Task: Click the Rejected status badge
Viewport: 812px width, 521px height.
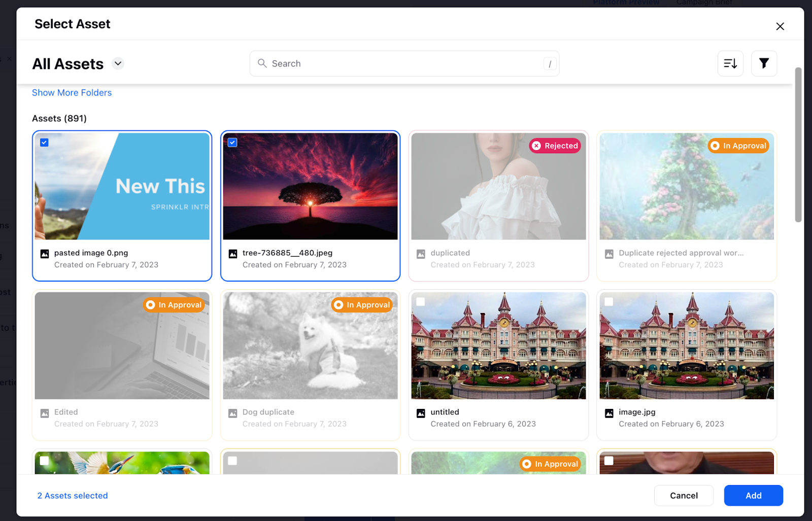Action: click(x=555, y=146)
